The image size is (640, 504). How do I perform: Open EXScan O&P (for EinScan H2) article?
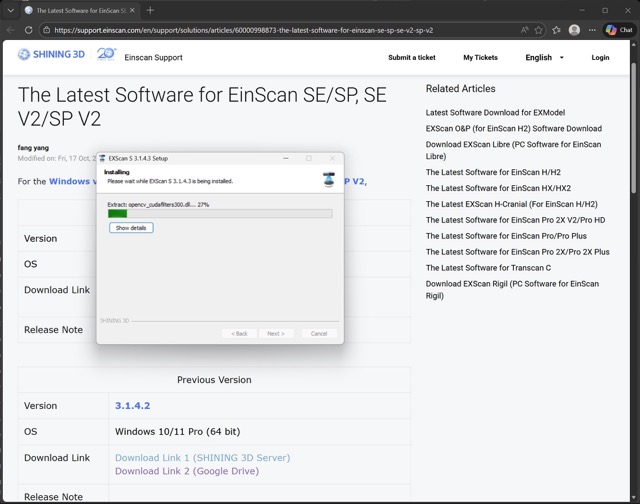[x=513, y=129]
